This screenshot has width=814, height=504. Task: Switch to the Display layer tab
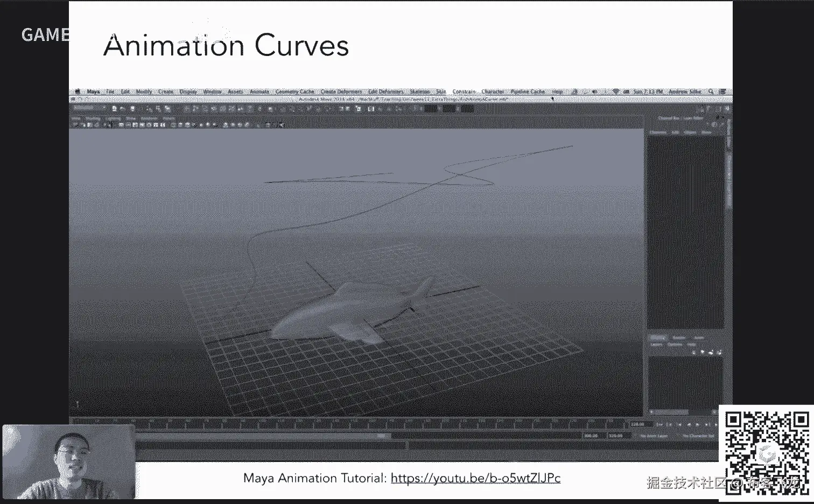coord(658,338)
